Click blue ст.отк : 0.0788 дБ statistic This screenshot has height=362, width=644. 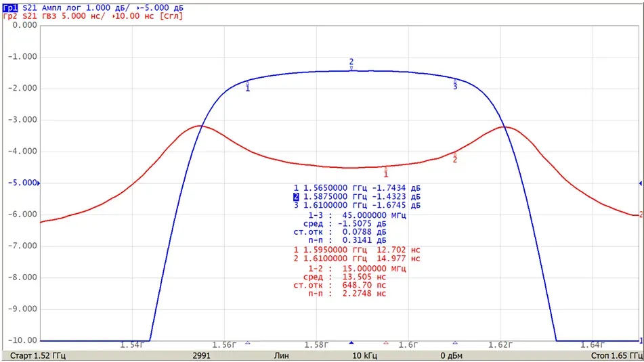click(340, 232)
